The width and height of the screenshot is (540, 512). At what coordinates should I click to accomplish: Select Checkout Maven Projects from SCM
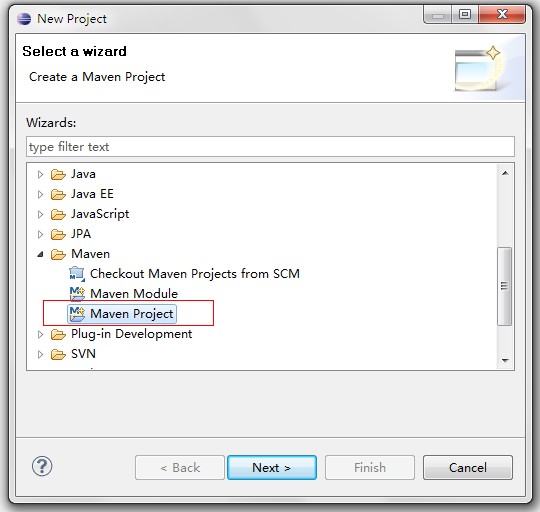pyautogui.click(x=195, y=274)
